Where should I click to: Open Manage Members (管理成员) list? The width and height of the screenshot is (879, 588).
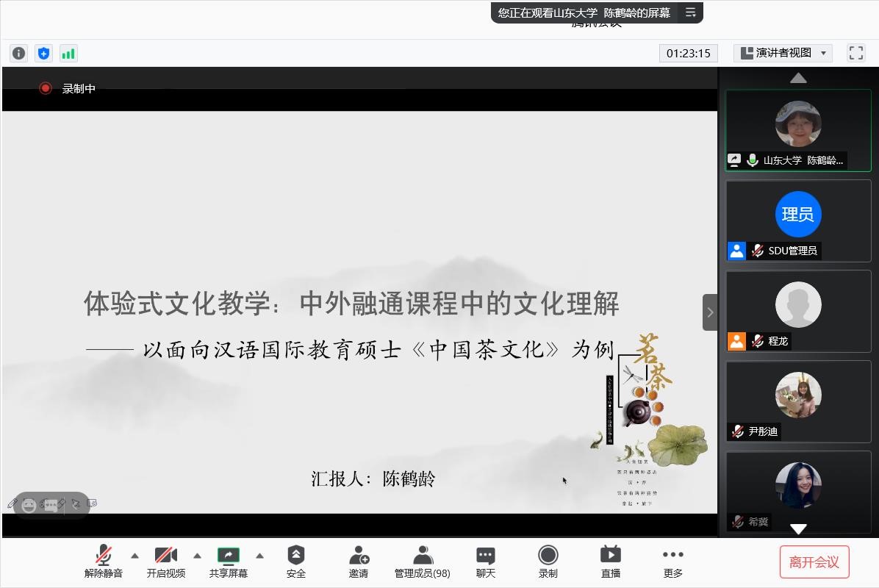(422, 562)
